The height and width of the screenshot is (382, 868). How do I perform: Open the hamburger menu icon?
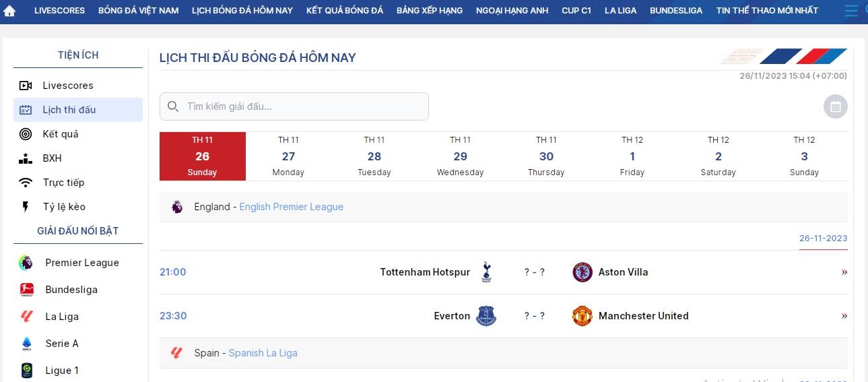pyautogui.click(x=851, y=11)
